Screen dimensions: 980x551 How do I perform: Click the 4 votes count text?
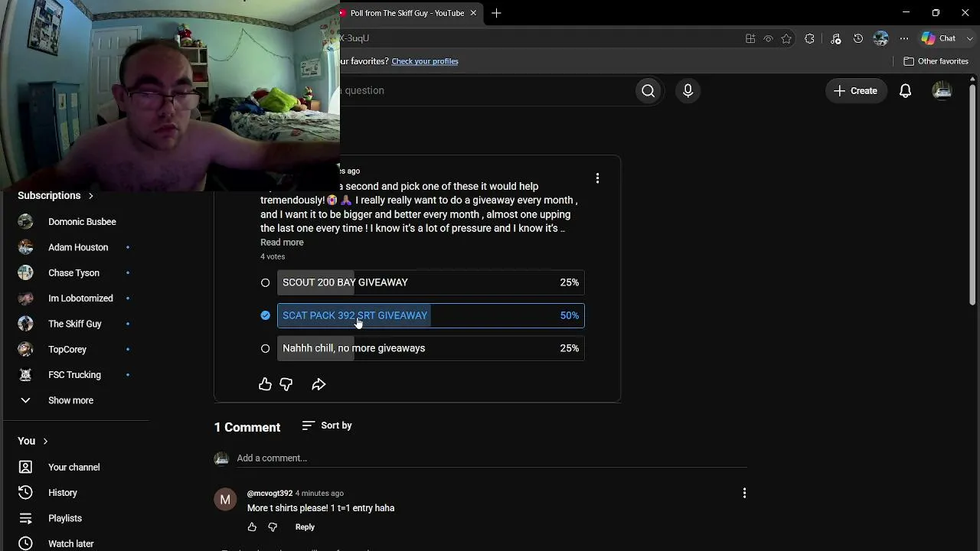coord(273,257)
